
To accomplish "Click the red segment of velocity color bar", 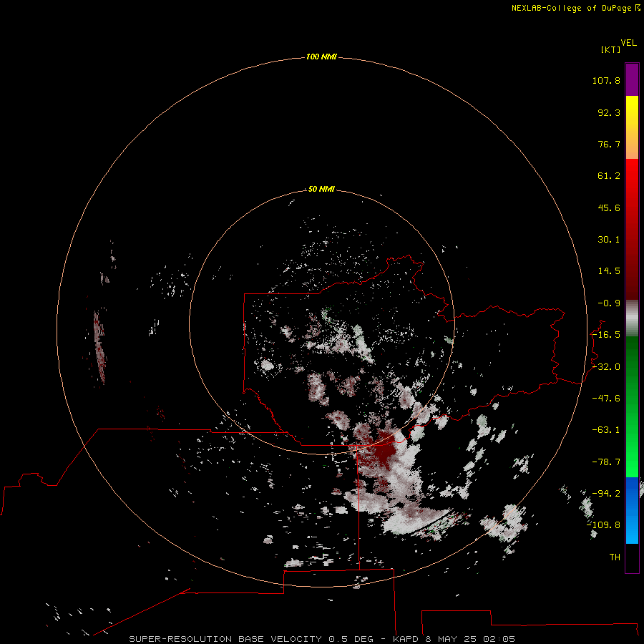I will tap(632, 229).
